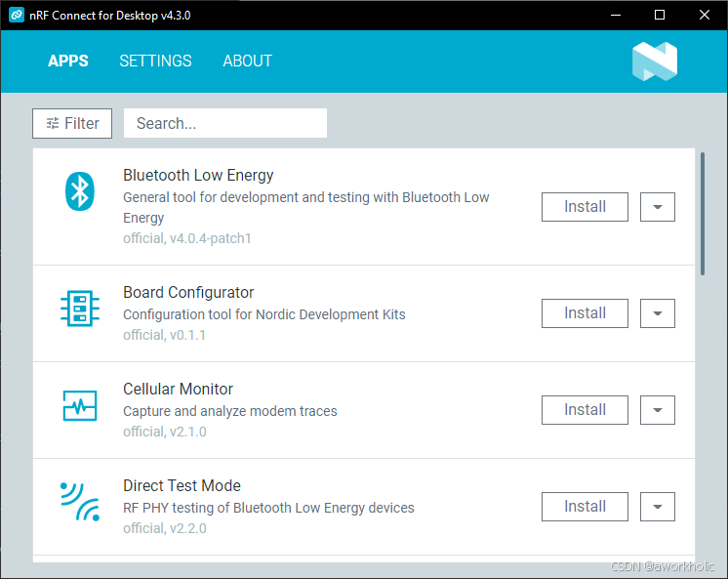
Task: Click 'Capture and analyze modem traces' description
Action: tap(230, 411)
